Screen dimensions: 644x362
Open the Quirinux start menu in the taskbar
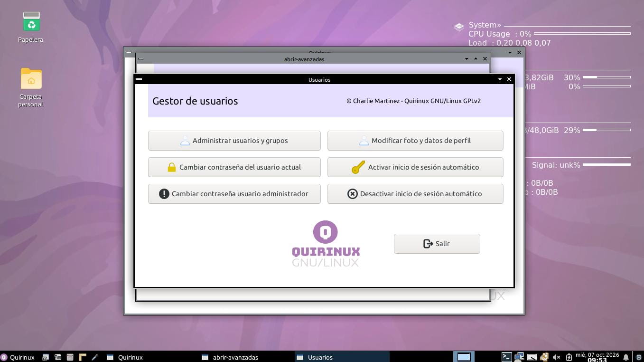(18, 357)
